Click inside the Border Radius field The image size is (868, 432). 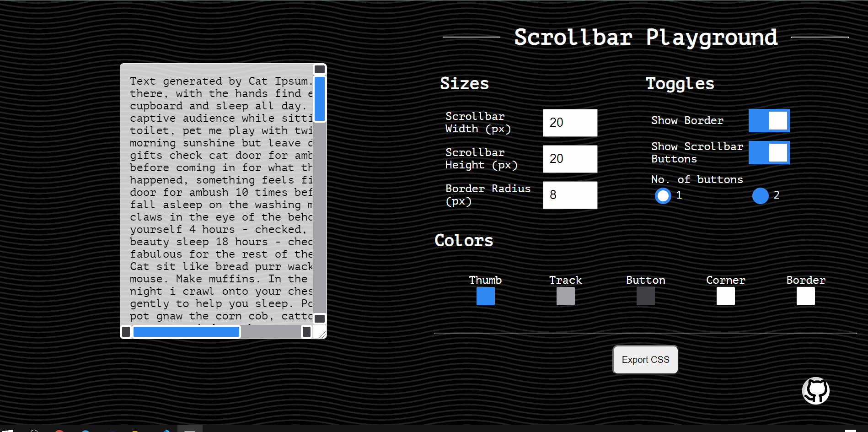pyautogui.click(x=570, y=195)
